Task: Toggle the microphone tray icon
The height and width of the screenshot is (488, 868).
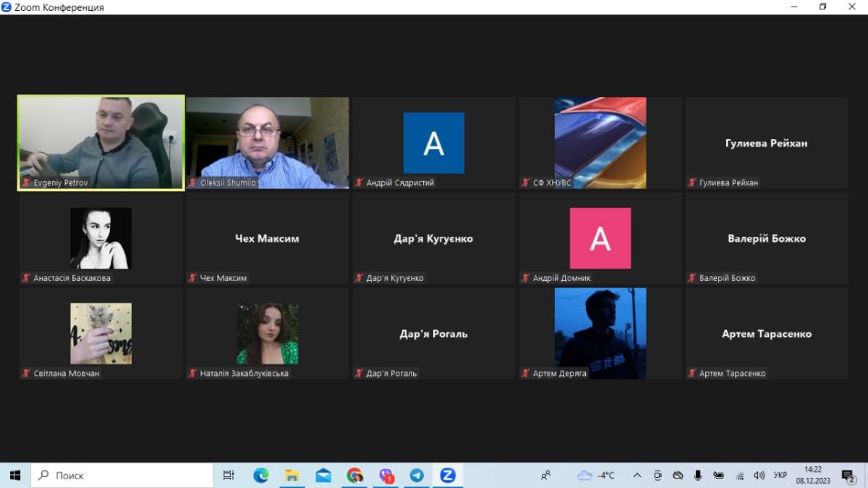Action: pos(698,475)
